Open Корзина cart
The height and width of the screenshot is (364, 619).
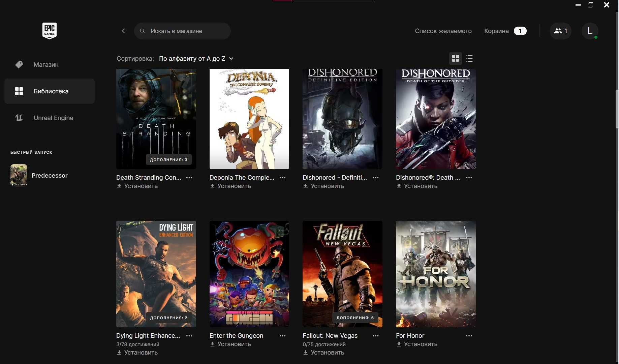point(496,31)
